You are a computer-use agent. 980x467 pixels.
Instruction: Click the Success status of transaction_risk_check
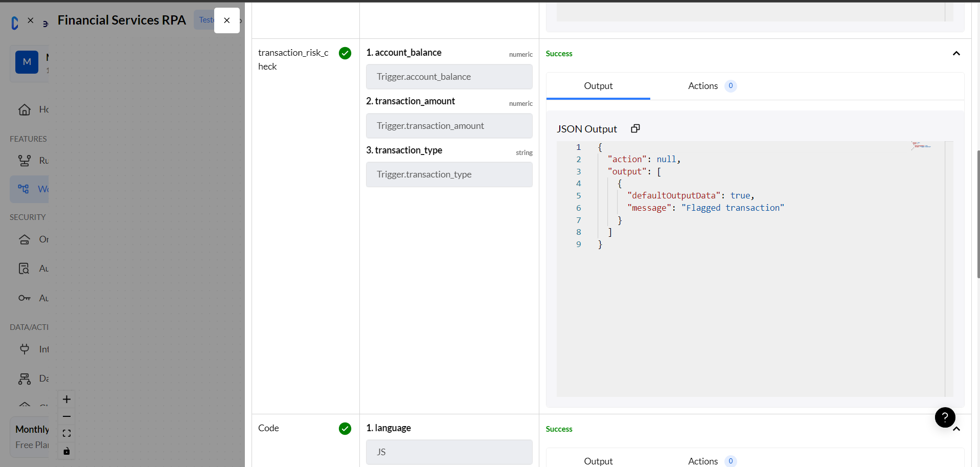click(559, 54)
